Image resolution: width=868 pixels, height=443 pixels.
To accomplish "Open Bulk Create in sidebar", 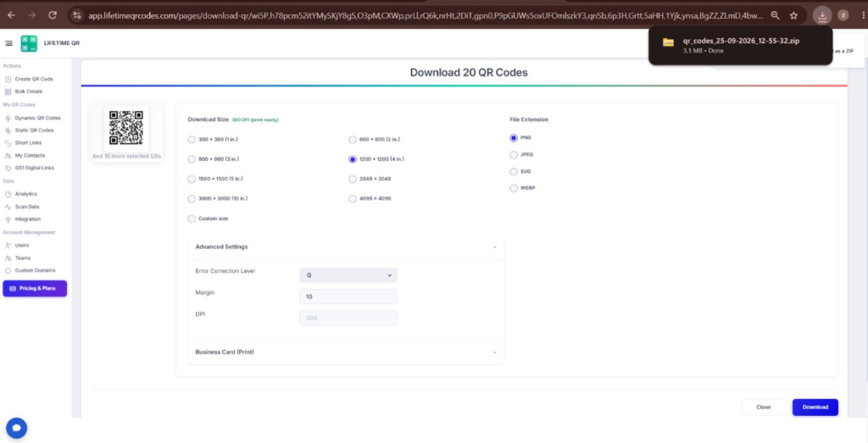I will coord(29,91).
